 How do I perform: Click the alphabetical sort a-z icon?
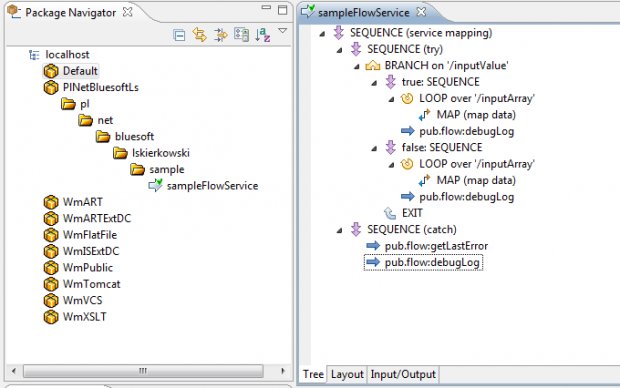(x=263, y=35)
